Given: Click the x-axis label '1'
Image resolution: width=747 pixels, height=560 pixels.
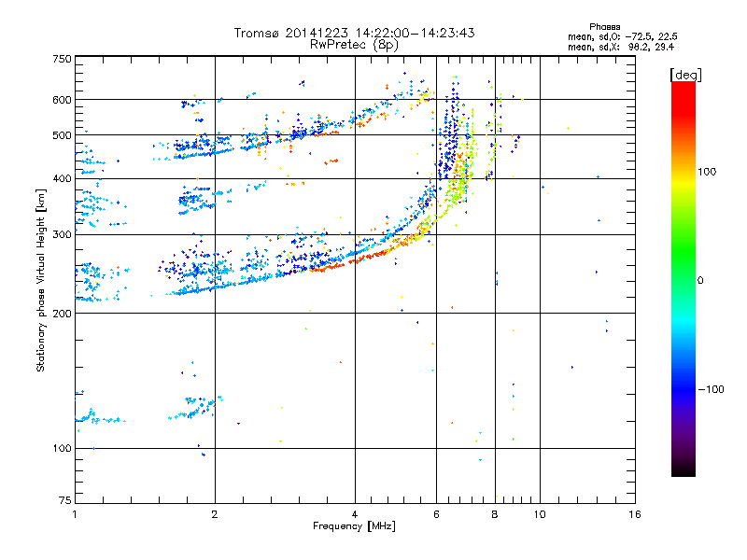Looking at the screenshot, I should tap(75, 514).
